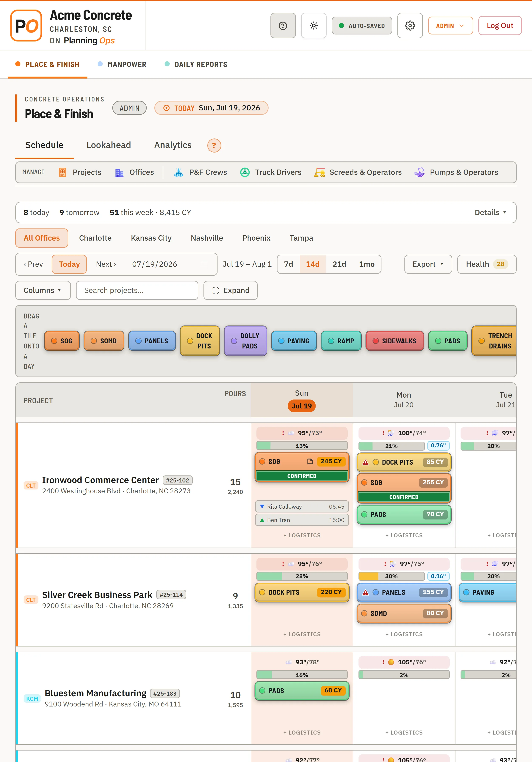The image size is (532, 762).
Task: Open Projects management icon
Action: 62,172
